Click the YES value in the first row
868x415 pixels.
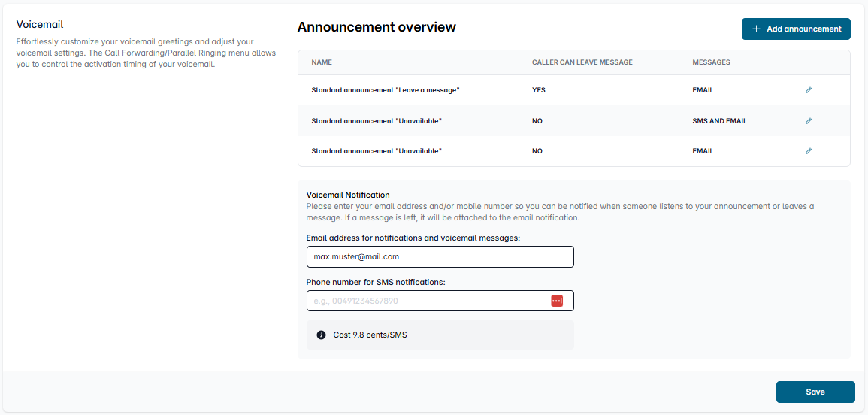pyautogui.click(x=538, y=90)
